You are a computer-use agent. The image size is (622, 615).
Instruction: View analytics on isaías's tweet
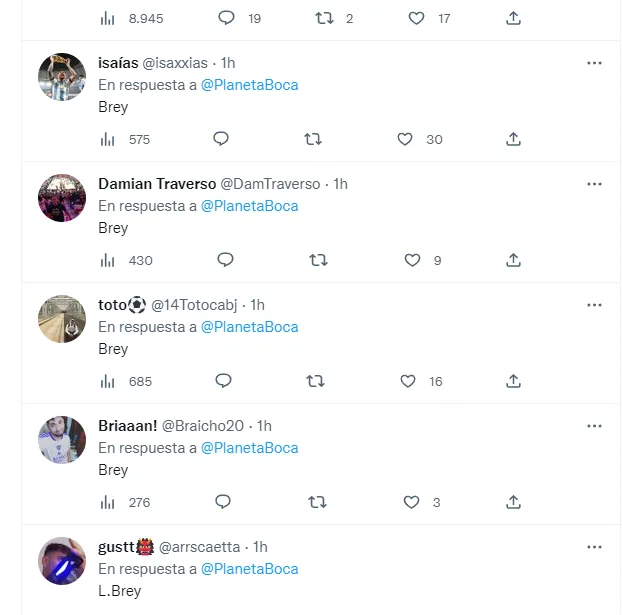(x=108, y=139)
